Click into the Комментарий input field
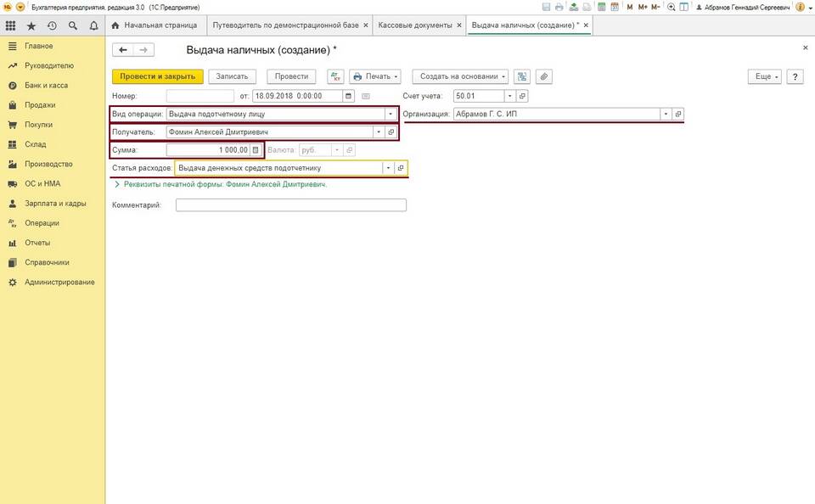 point(290,204)
